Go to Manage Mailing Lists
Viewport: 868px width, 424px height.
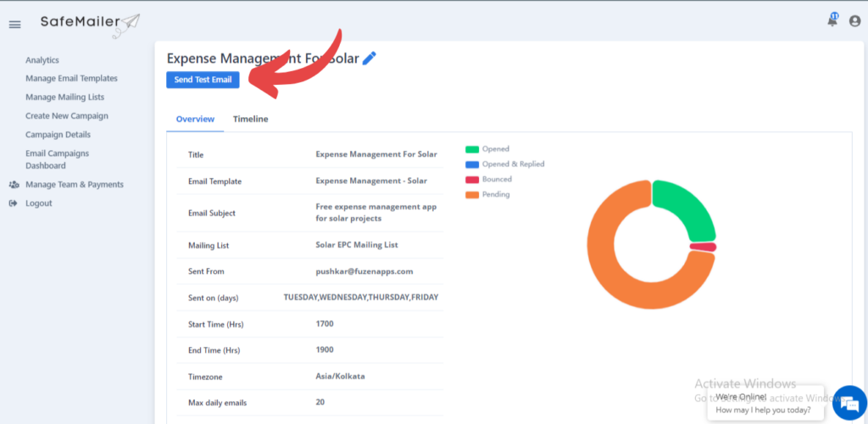coord(64,97)
